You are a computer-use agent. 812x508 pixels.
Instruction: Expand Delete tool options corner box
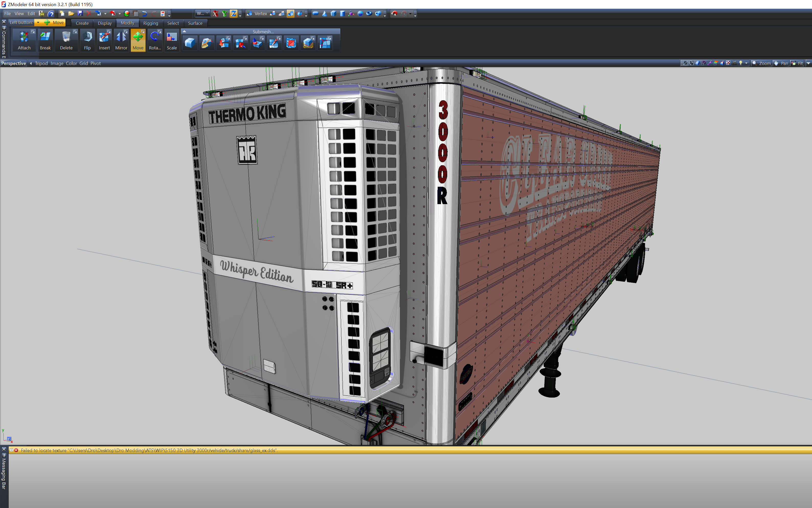(75, 31)
